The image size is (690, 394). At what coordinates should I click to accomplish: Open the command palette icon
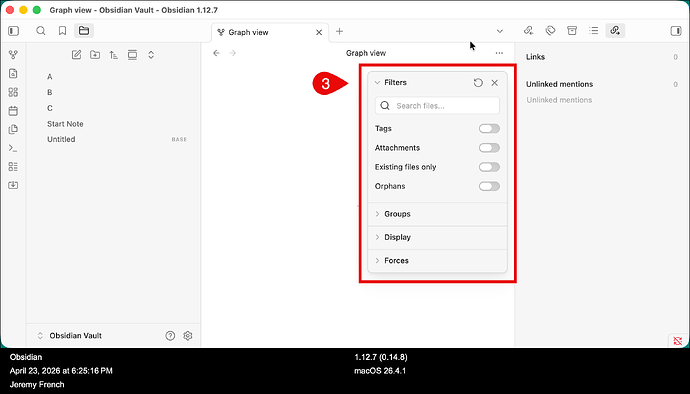[13, 148]
